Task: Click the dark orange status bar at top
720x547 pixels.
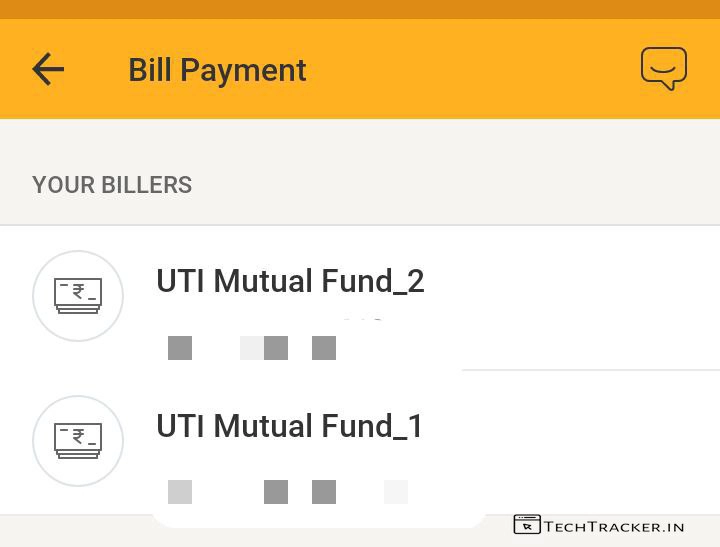Action: (x=360, y=9)
